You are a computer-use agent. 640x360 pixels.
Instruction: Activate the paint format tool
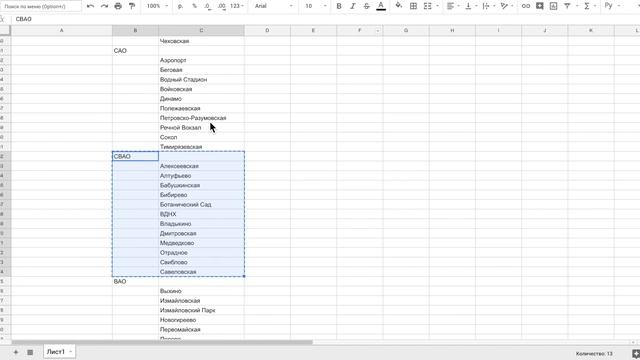pyautogui.click(x=132, y=6)
